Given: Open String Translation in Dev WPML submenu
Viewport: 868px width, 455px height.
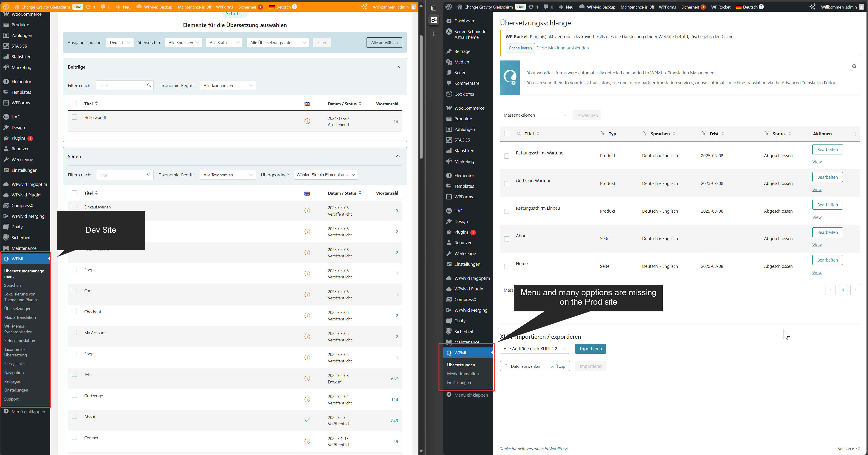Looking at the screenshot, I should pos(20,341).
